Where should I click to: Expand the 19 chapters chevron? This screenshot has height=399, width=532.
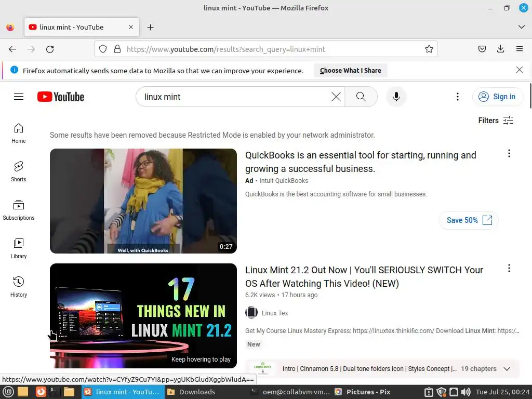(507, 369)
